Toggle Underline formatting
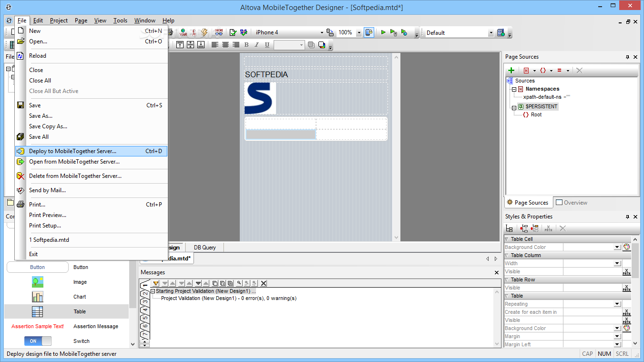 click(x=267, y=45)
